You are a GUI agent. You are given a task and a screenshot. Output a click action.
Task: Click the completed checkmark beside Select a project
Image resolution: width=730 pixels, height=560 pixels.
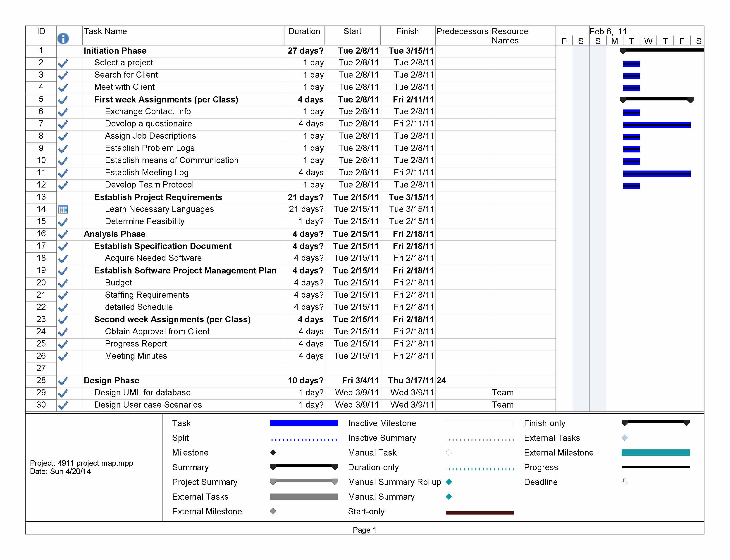63,63
